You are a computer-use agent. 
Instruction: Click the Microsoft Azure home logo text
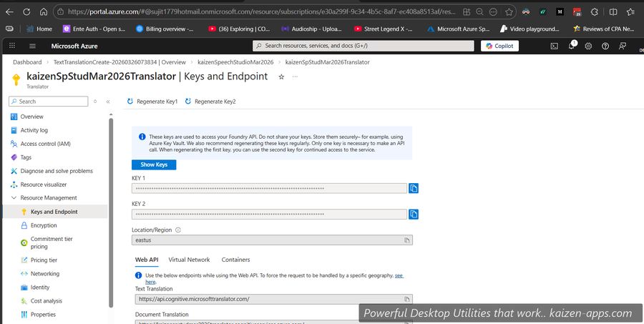(x=74, y=46)
